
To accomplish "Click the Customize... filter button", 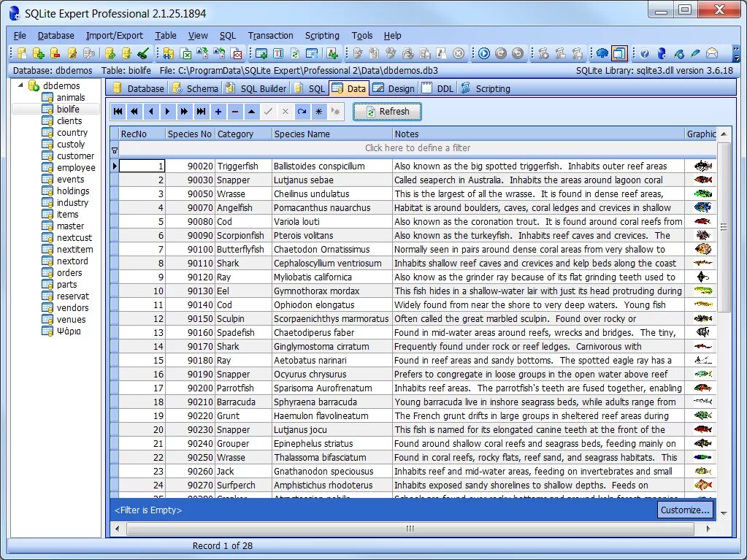I will [685, 510].
